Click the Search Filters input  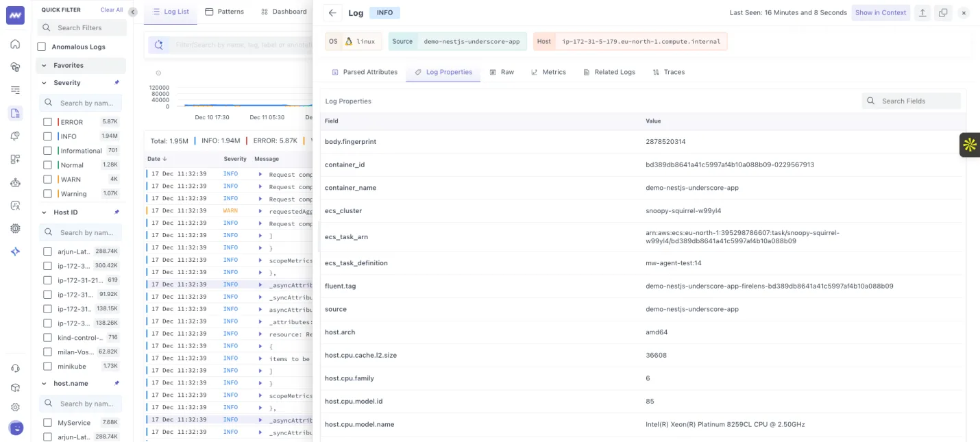click(x=82, y=27)
